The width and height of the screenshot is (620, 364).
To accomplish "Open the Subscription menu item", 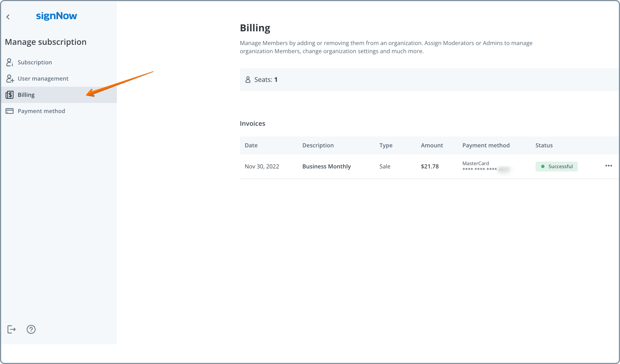I will pos(35,62).
